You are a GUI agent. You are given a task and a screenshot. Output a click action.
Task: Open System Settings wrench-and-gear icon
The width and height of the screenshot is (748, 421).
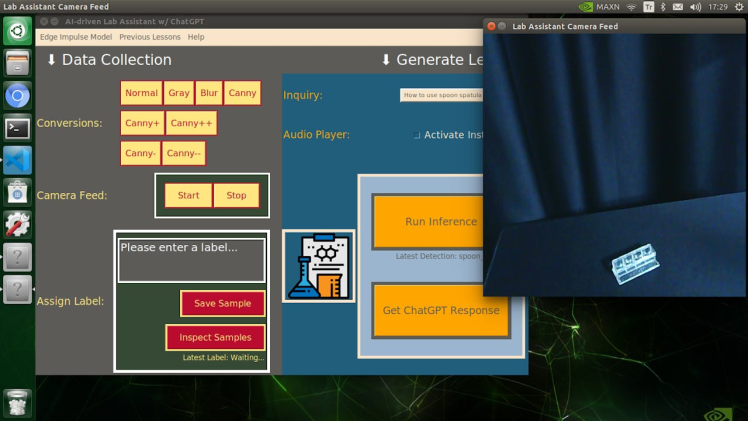(17, 225)
